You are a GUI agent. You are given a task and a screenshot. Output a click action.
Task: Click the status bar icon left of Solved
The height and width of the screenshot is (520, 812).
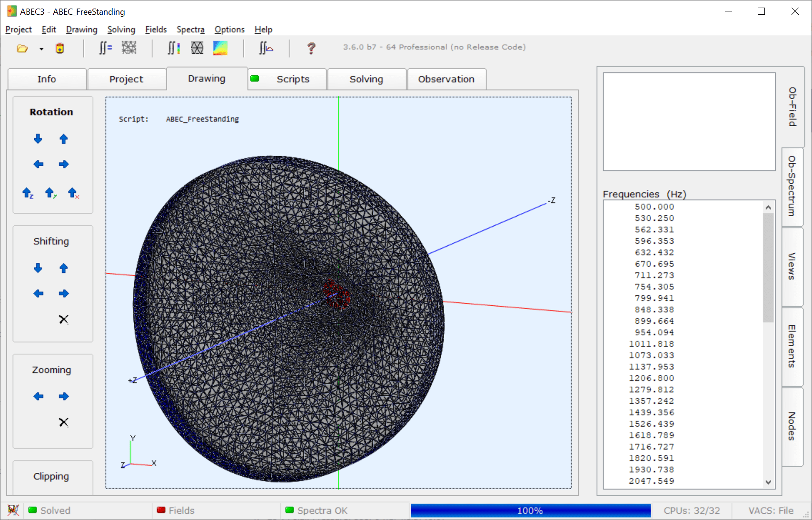coord(13,510)
